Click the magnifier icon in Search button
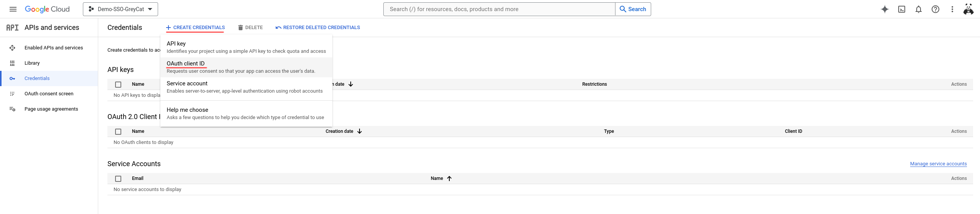Viewport: 980px width, 214px height. [623, 9]
